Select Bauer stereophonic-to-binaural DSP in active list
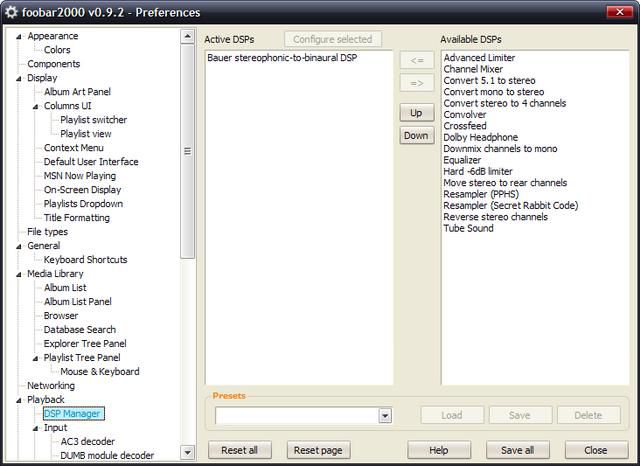The width and height of the screenshot is (640, 466). pyautogui.click(x=282, y=58)
